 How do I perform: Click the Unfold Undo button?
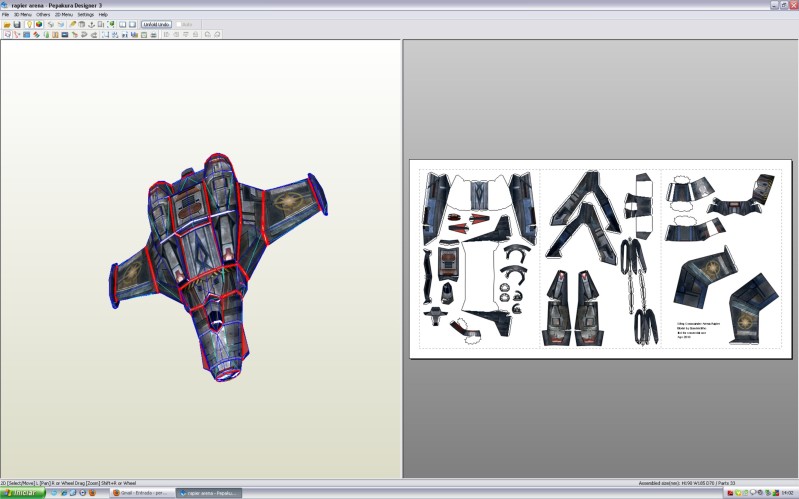[155, 24]
